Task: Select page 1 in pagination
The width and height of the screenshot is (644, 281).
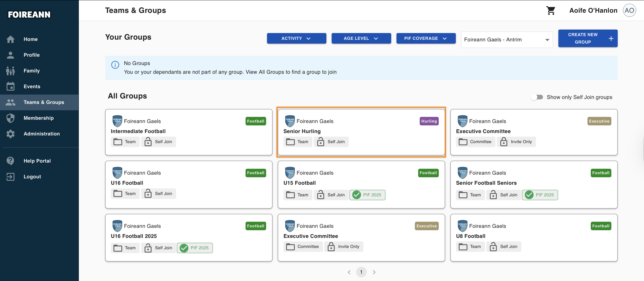Action: click(x=361, y=272)
